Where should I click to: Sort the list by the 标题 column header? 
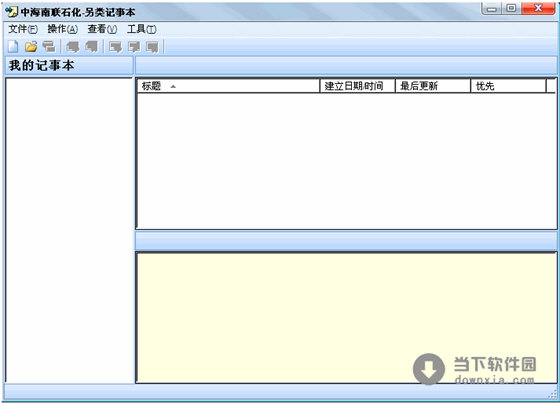[228, 86]
